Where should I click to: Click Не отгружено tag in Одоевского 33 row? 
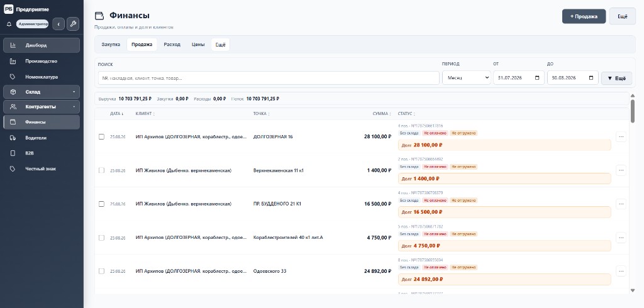click(x=464, y=267)
